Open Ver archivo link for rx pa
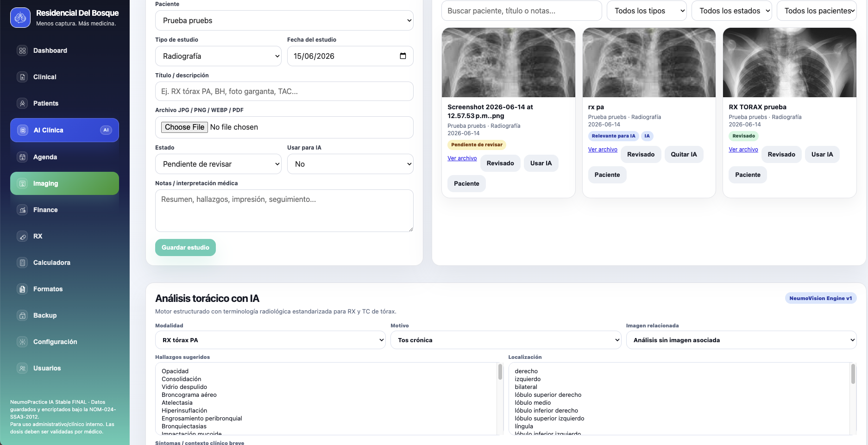This screenshot has height=445, width=868. [x=603, y=150]
